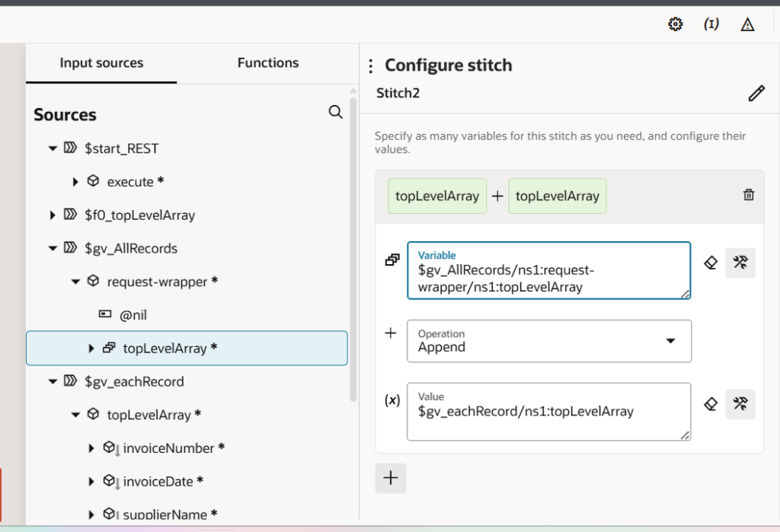Open the Configure stitch three-dot menu
The height and width of the screenshot is (532, 780).
pyautogui.click(x=371, y=66)
